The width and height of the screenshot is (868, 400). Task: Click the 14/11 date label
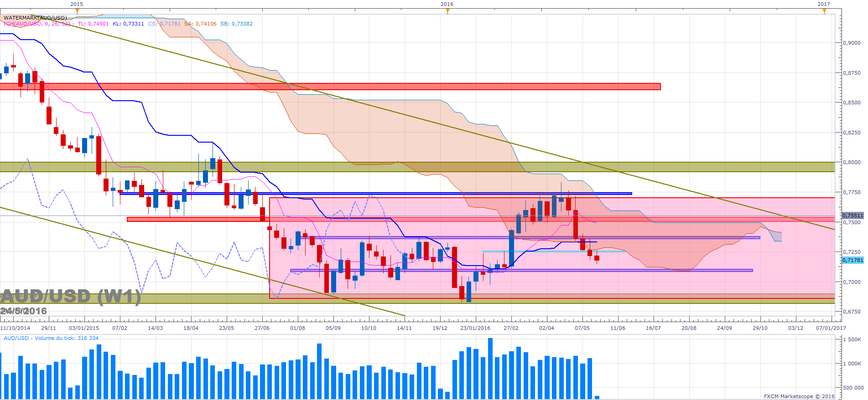coord(404,328)
